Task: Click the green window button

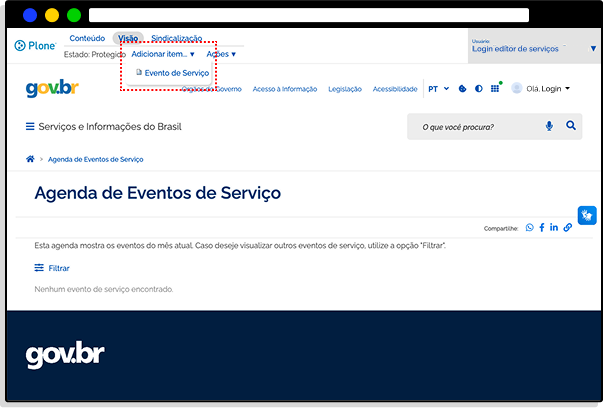Action: [74, 15]
